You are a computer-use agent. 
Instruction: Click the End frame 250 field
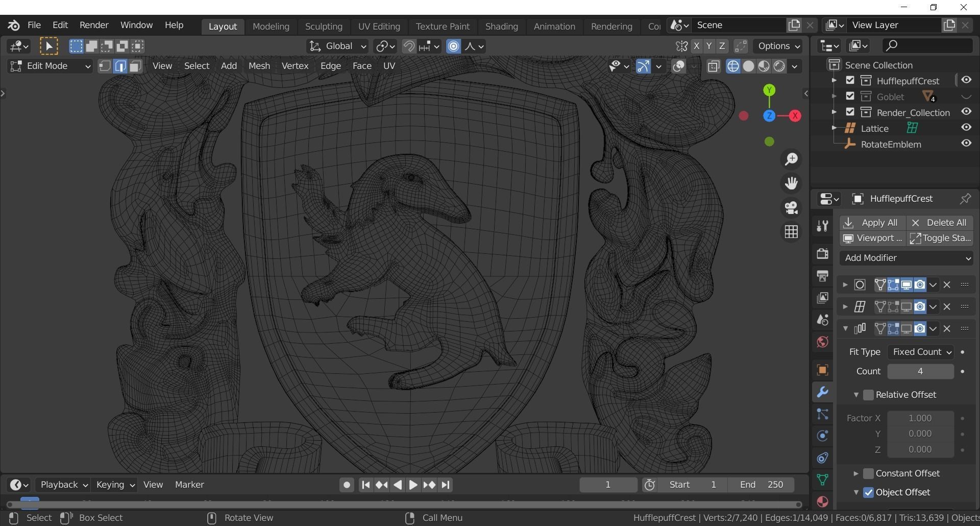[761, 485]
